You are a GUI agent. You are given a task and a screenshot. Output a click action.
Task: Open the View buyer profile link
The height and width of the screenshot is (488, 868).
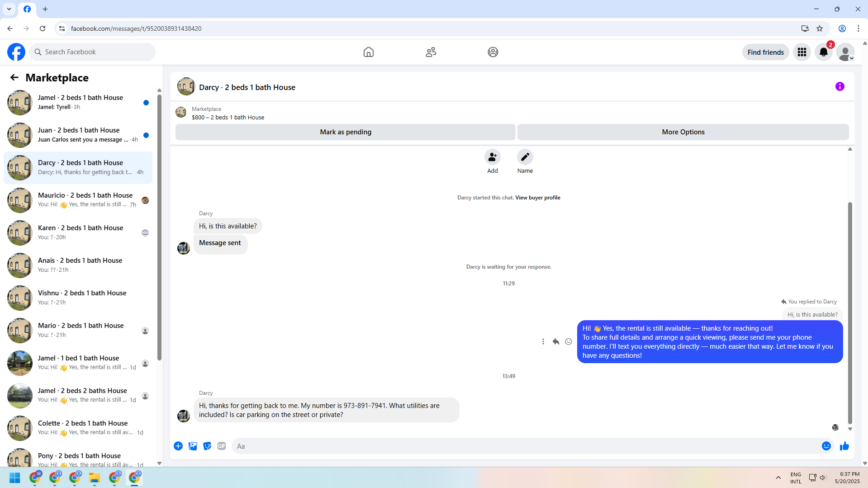click(x=538, y=198)
